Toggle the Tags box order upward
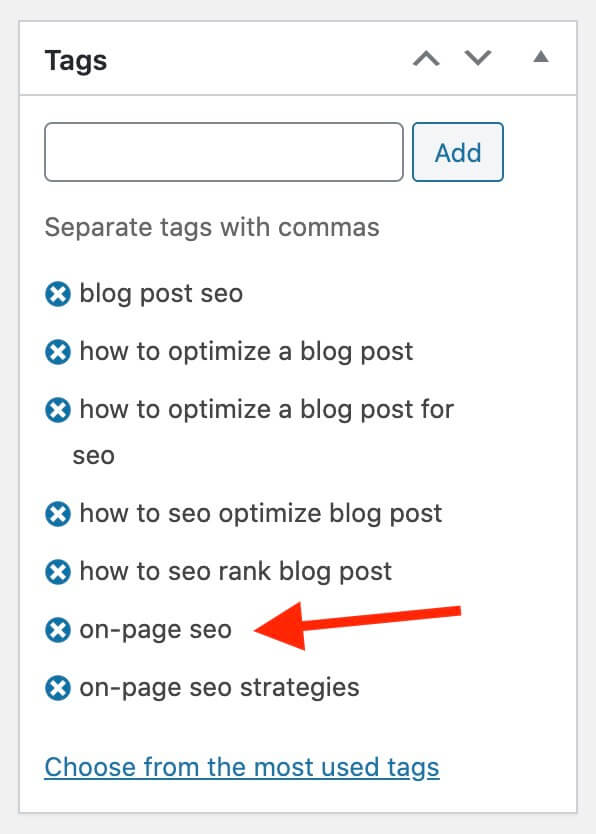The height and width of the screenshot is (834, 596). [427, 58]
